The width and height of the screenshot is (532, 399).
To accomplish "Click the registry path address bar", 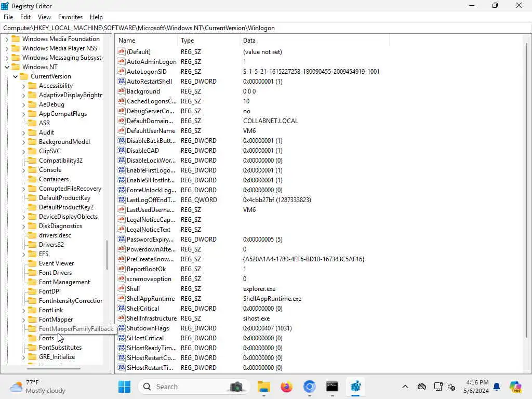I will click(x=266, y=28).
